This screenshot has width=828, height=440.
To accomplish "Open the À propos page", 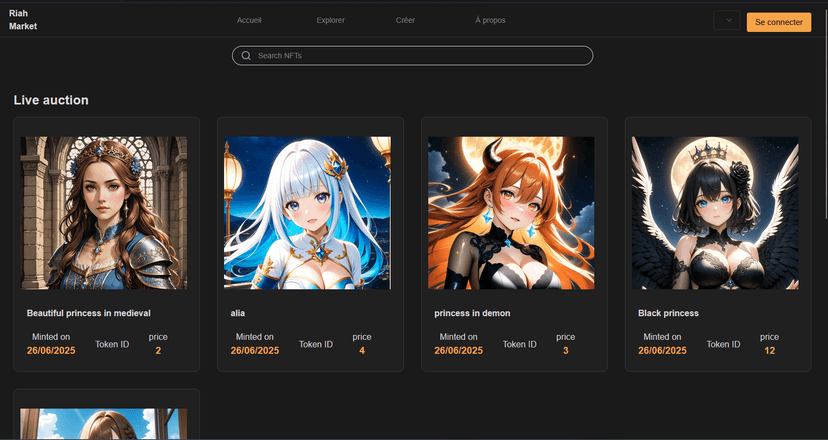I will click(x=491, y=21).
